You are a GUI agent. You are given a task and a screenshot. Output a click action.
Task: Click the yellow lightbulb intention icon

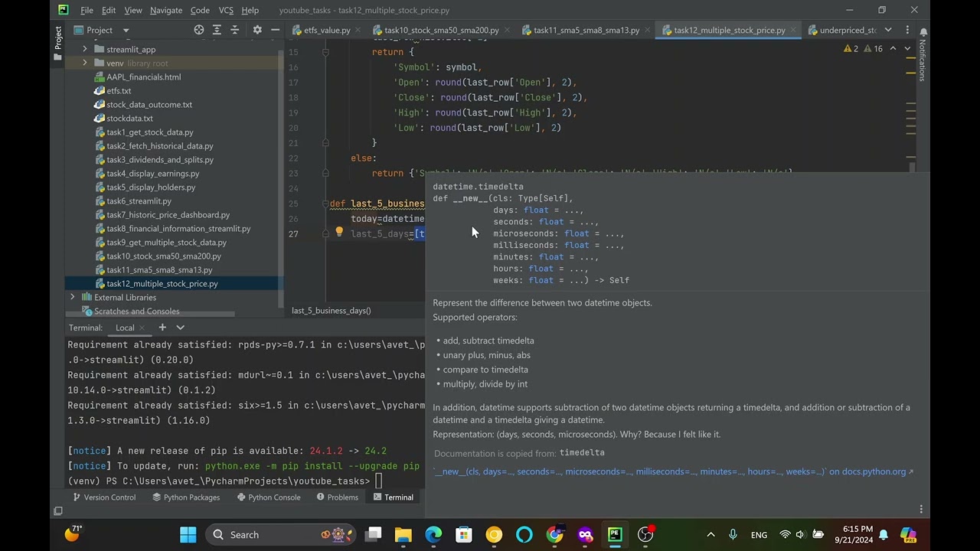point(339,233)
